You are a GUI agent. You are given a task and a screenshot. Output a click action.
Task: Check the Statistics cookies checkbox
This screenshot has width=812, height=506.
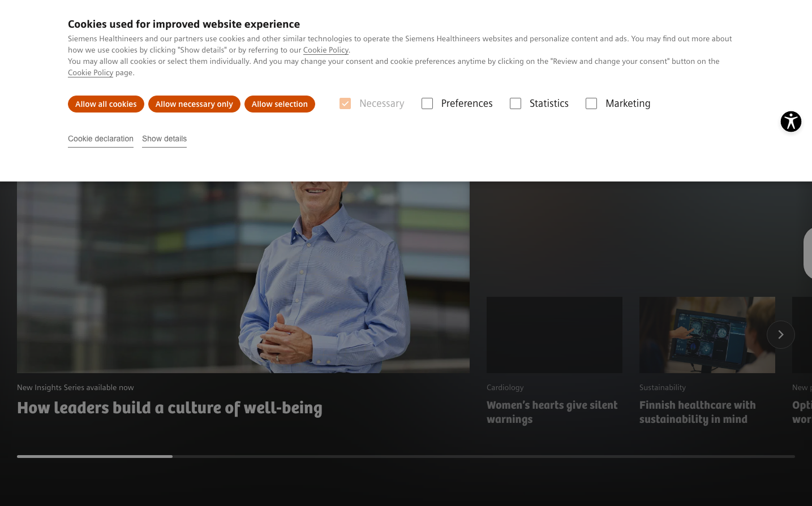tap(515, 103)
